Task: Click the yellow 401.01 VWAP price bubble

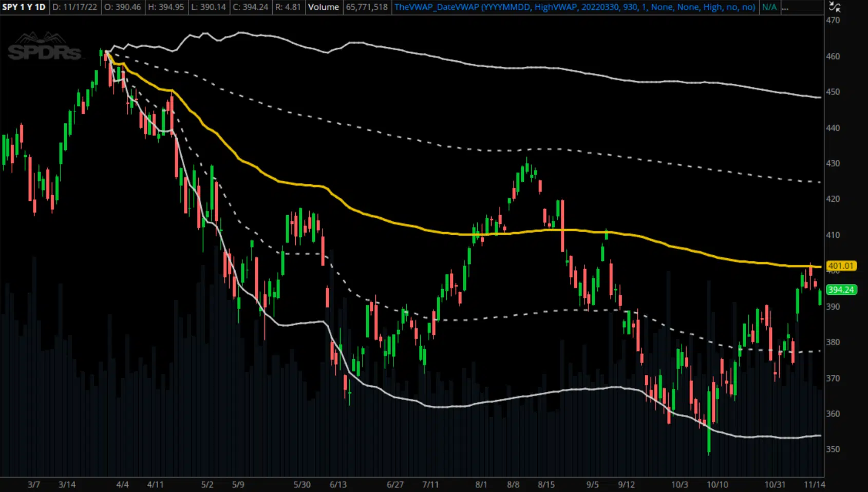Action: pyautogui.click(x=841, y=266)
